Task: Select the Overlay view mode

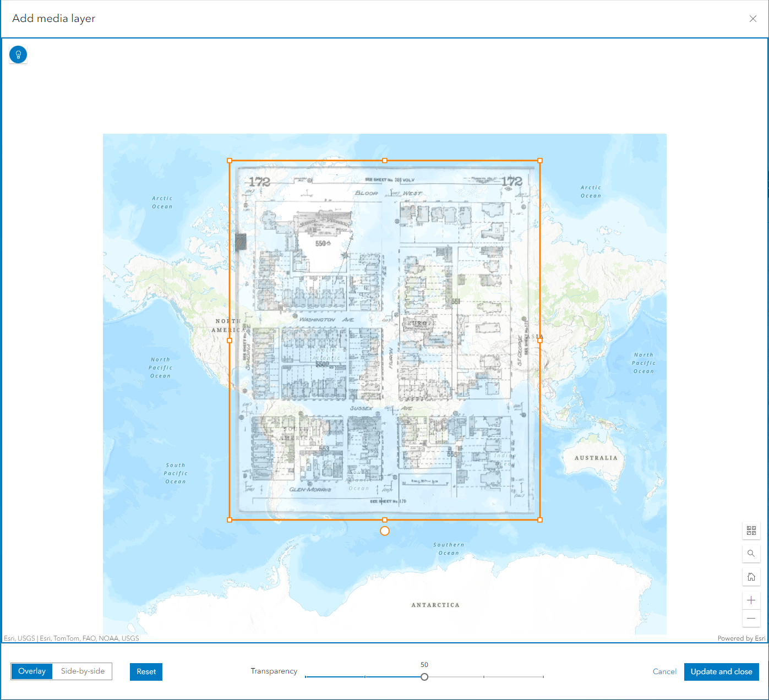Action: 32,671
